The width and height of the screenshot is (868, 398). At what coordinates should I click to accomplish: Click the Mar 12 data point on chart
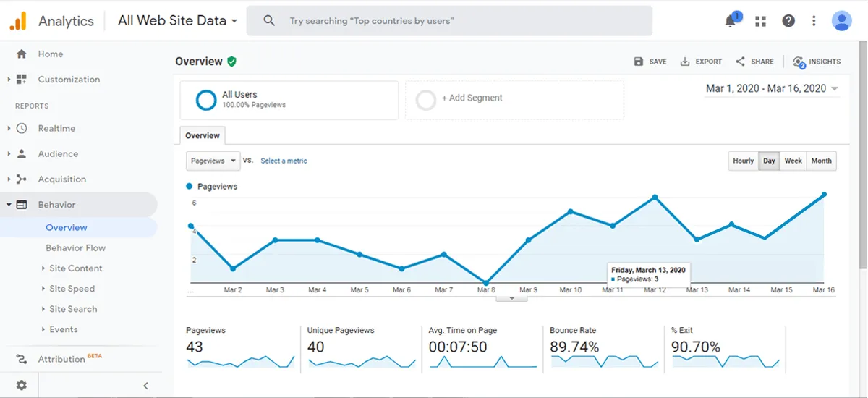click(655, 197)
